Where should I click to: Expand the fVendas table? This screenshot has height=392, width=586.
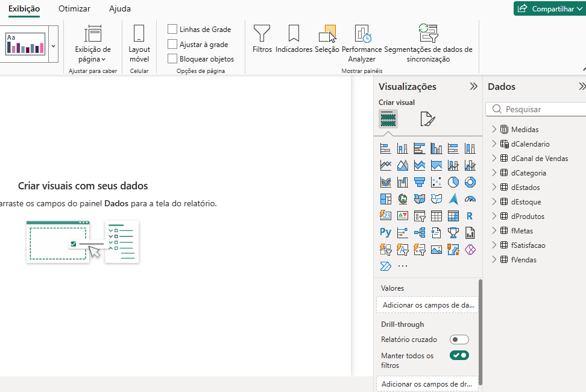point(494,259)
